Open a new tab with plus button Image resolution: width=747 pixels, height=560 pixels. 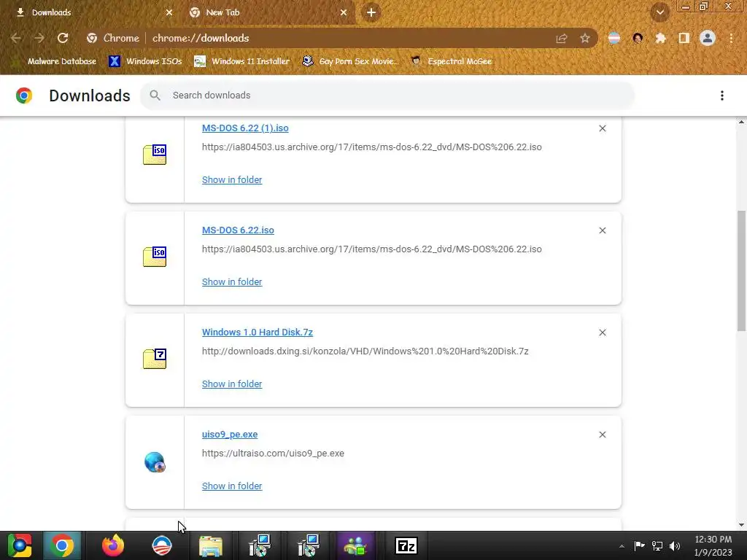[x=371, y=12]
